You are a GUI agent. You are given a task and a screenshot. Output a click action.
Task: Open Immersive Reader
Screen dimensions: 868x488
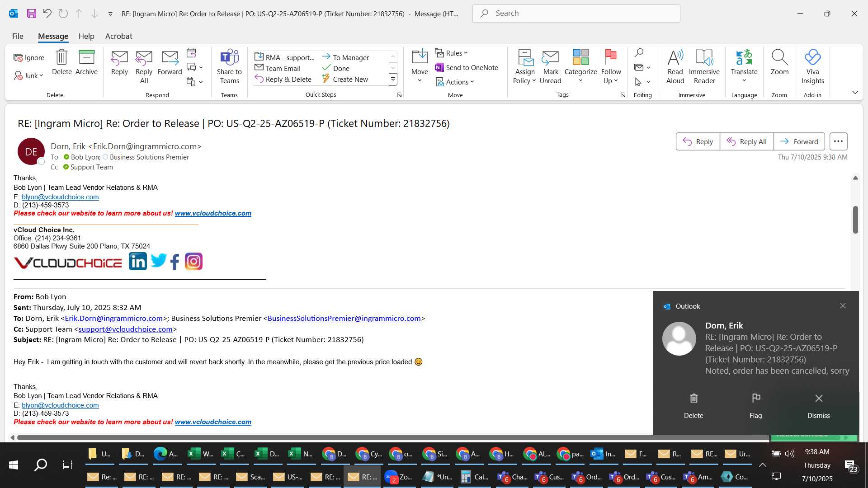(704, 67)
